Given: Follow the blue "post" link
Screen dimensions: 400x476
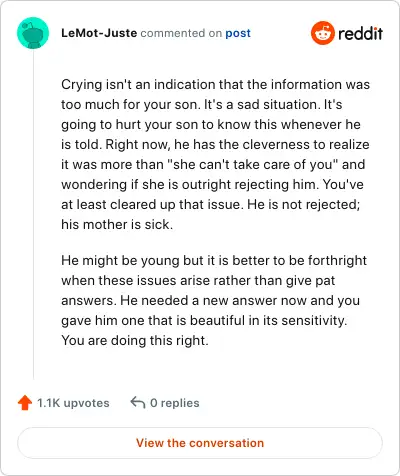Looking at the screenshot, I should click(x=238, y=33).
